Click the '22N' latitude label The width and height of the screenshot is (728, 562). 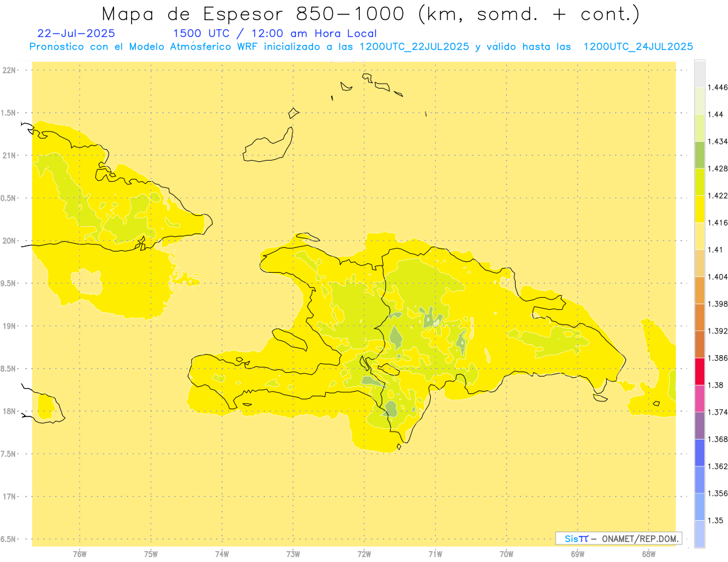(9, 70)
